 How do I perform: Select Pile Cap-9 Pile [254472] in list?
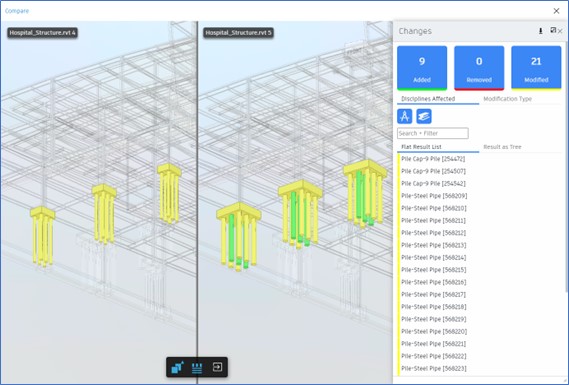click(433, 159)
